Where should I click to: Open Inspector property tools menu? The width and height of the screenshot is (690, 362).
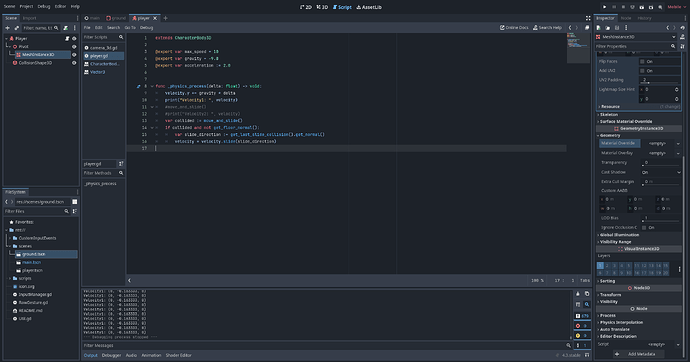click(683, 46)
